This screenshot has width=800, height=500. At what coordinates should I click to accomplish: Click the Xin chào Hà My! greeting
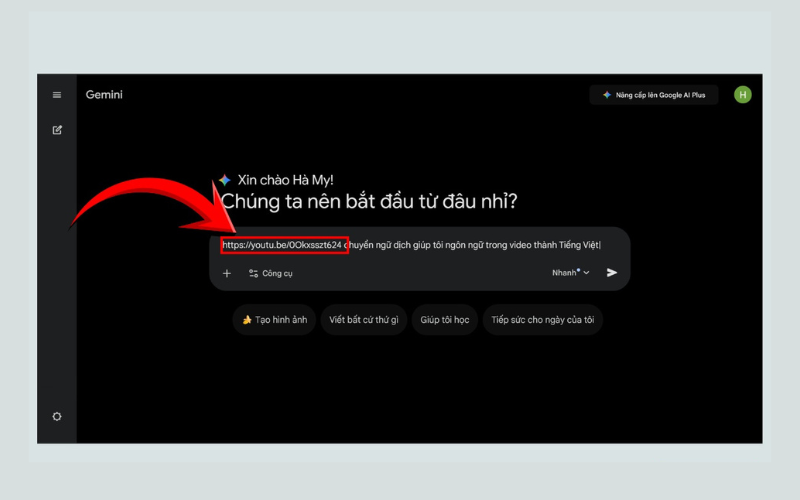pyautogui.click(x=285, y=180)
